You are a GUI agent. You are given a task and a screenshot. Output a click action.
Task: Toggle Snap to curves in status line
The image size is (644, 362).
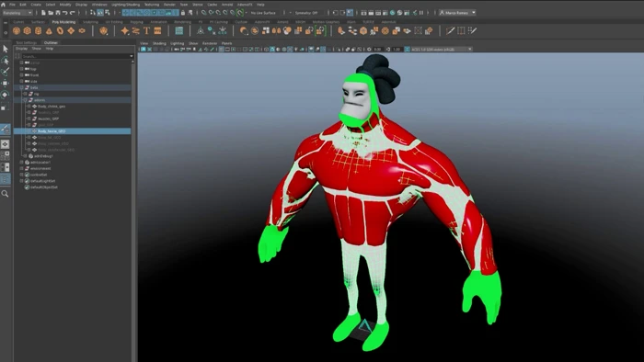pos(211,13)
